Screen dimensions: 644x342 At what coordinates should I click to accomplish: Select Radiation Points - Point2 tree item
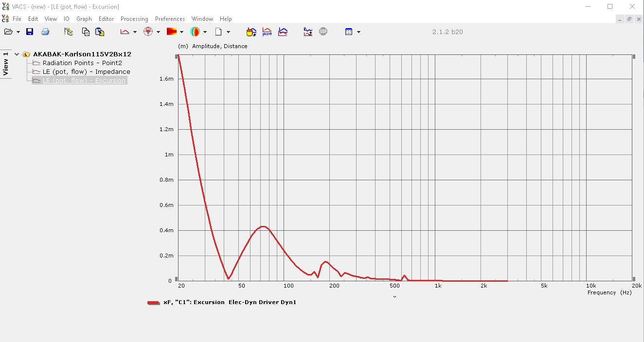(82, 63)
